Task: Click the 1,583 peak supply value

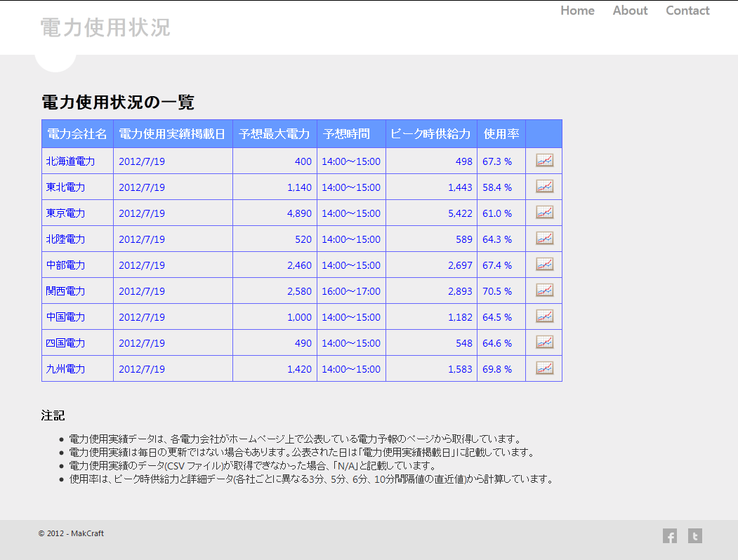Action: pyautogui.click(x=460, y=369)
